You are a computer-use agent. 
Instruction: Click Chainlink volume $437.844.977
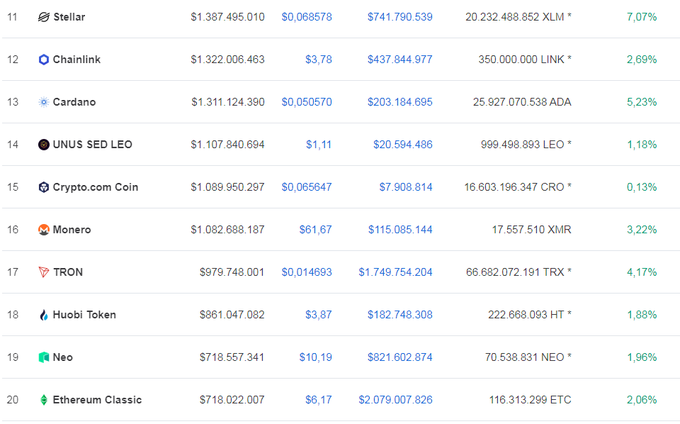point(400,59)
